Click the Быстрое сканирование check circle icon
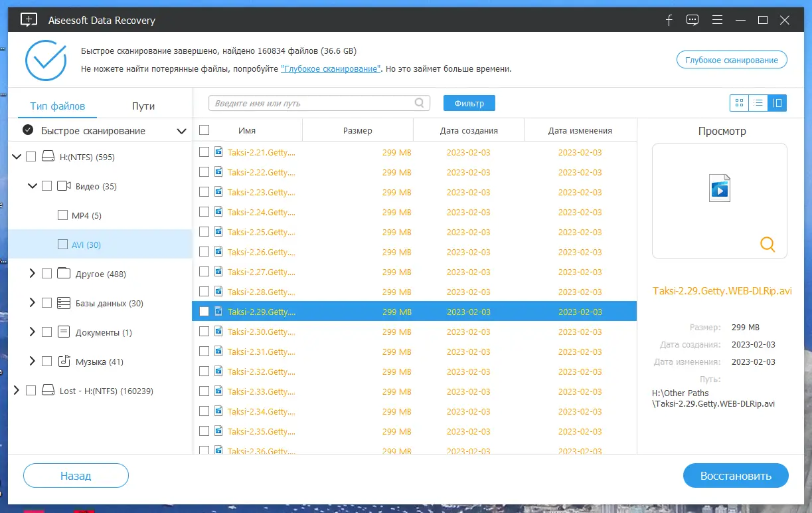 [x=28, y=130]
